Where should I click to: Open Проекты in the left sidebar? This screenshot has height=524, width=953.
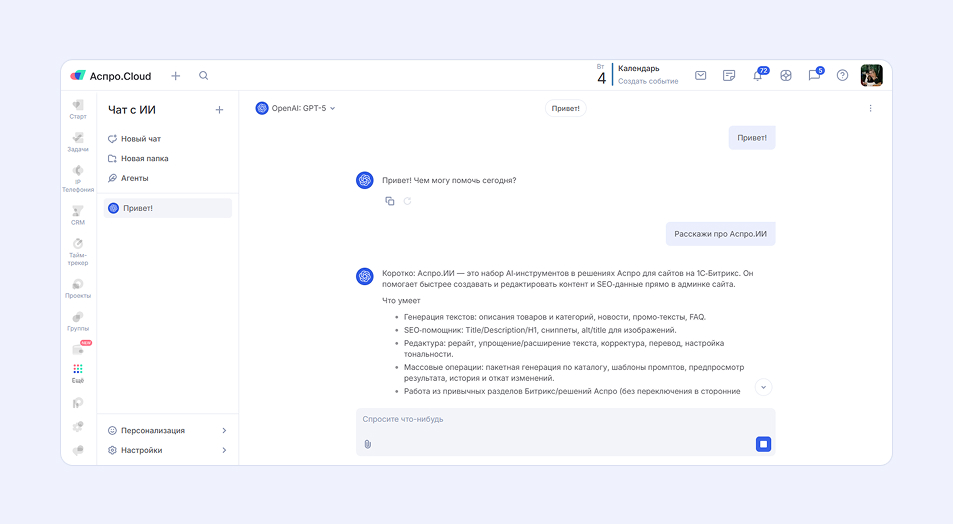click(x=78, y=289)
